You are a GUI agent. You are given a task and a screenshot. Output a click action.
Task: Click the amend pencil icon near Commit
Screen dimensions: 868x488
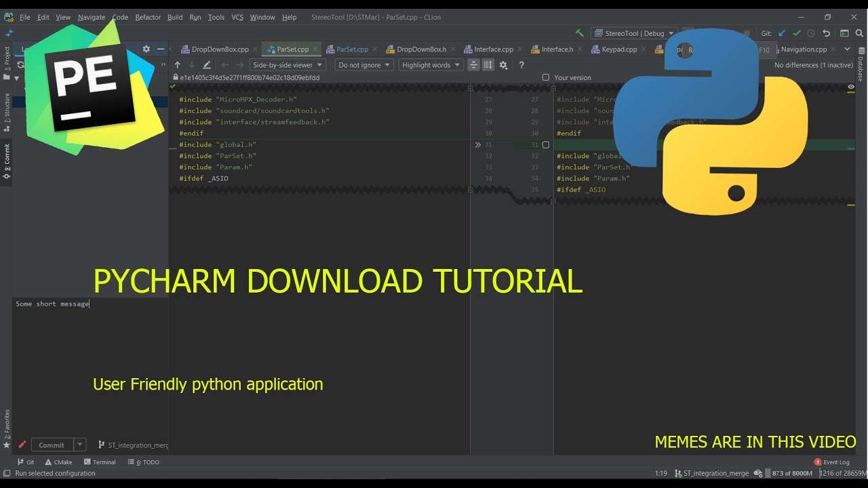pos(22,445)
